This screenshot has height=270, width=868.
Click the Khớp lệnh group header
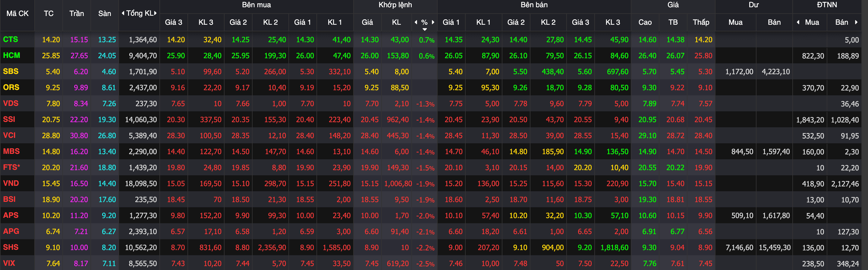point(395,5)
